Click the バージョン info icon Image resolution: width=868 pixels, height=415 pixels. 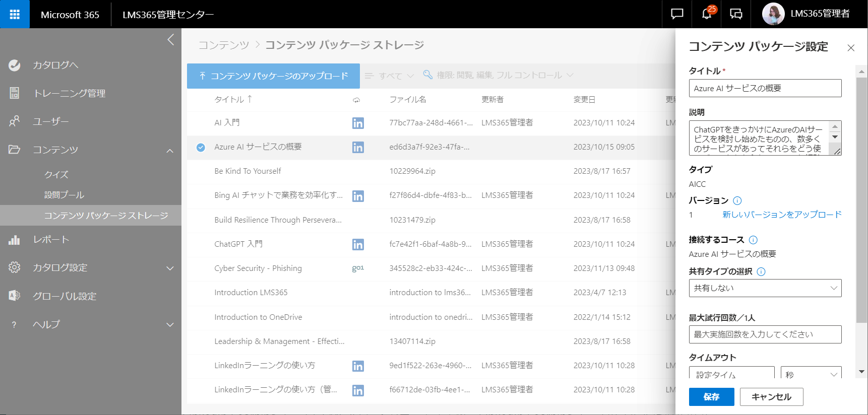click(737, 200)
